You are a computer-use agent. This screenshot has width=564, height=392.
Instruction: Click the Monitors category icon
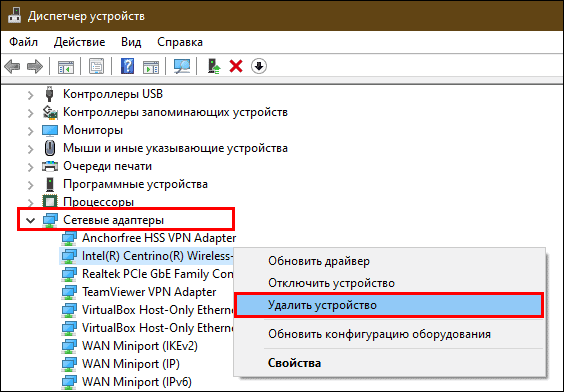click(x=50, y=130)
